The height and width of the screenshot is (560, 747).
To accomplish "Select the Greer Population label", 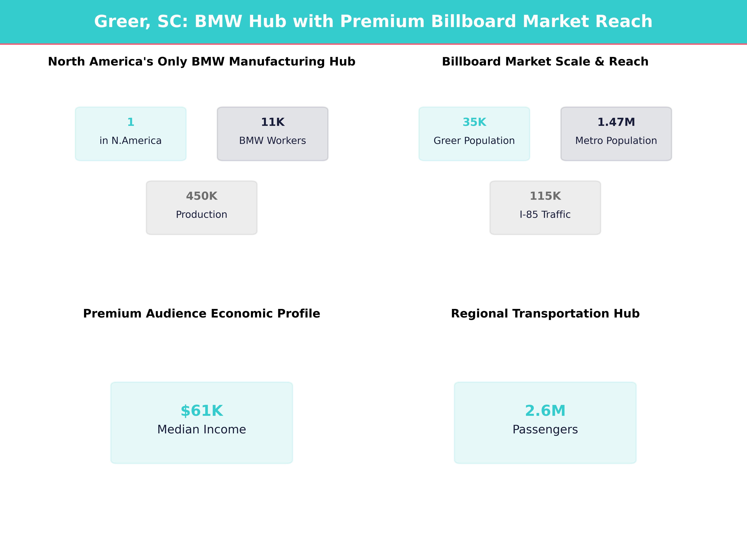I will [474, 140].
